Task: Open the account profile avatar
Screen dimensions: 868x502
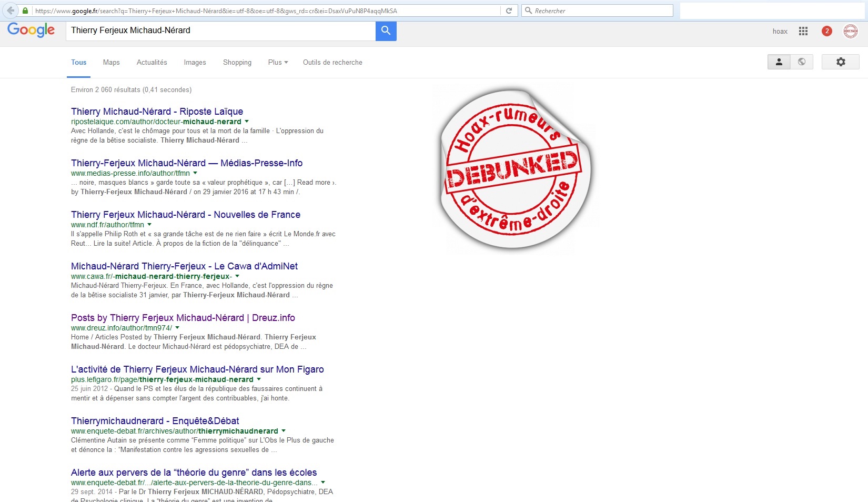Action: click(851, 31)
